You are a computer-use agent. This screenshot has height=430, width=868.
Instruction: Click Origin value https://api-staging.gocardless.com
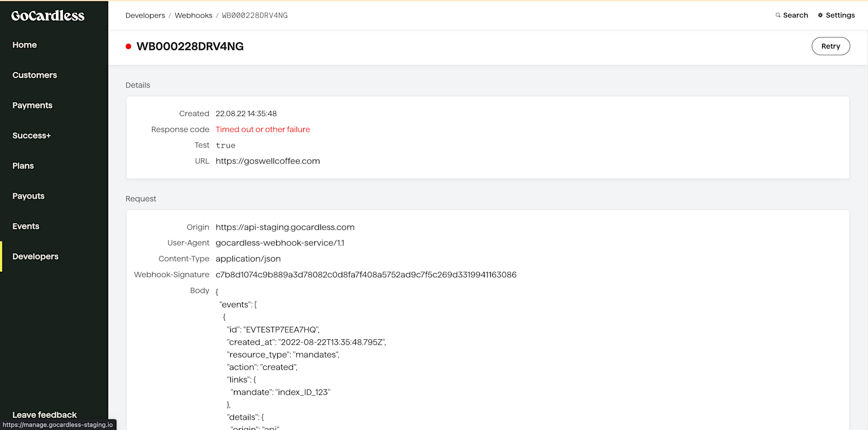coord(285,227)
